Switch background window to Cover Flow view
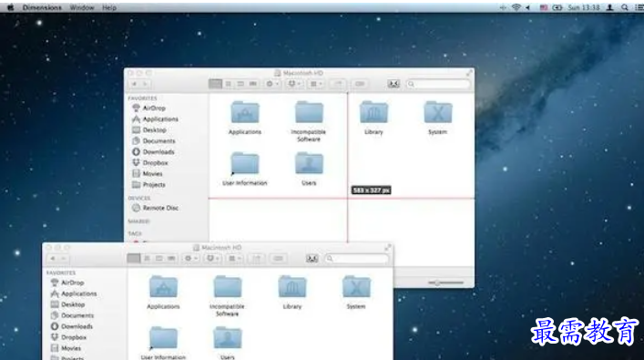 click(253, 84)
